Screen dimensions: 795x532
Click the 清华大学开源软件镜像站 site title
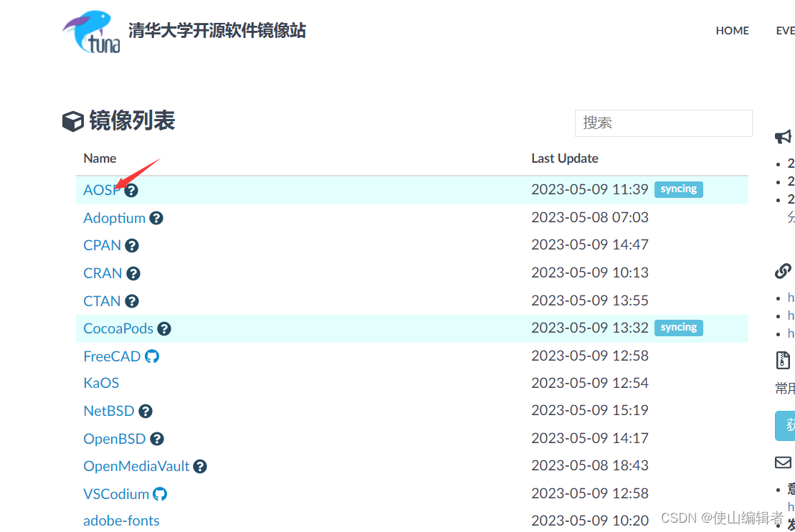click(217, 30)
